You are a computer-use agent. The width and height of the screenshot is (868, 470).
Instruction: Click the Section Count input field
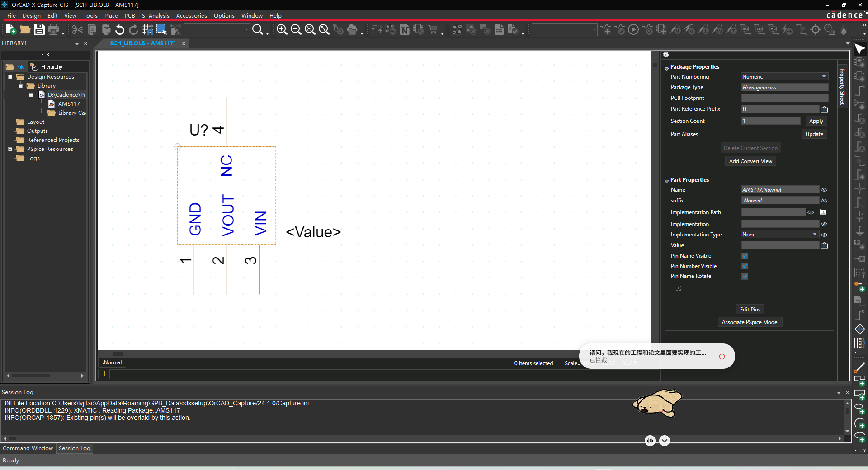(771, 121)
